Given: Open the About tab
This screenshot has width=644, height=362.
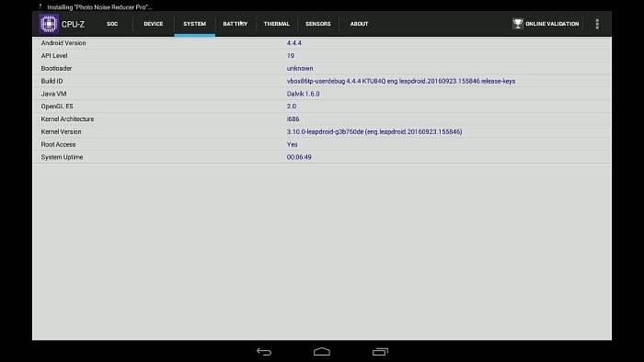Looking at the screenshot, I should [x=359, y=24].
